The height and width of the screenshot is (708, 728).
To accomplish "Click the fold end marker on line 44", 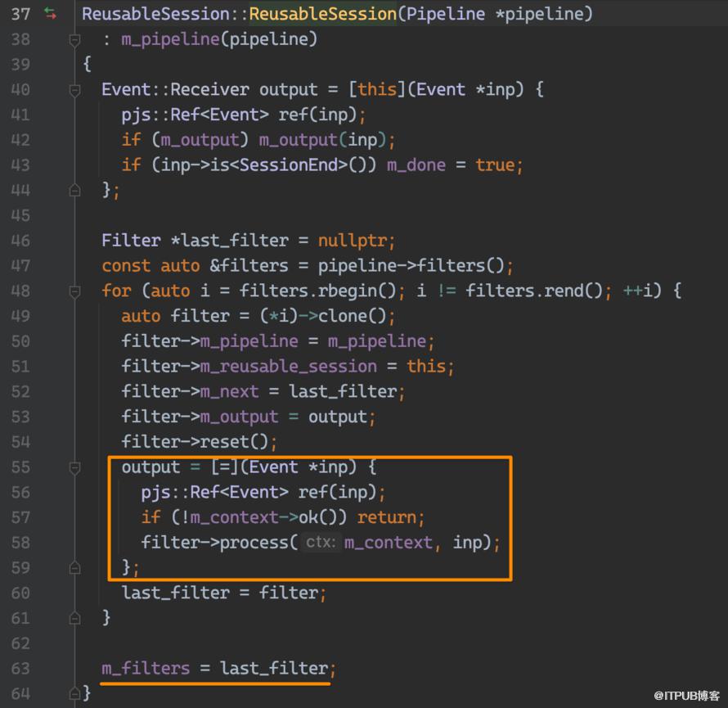I will [x=74, y=191].
